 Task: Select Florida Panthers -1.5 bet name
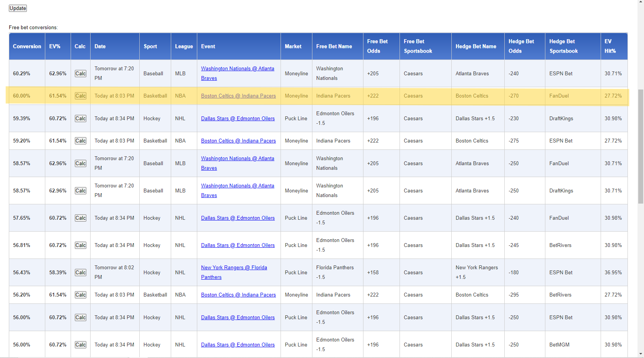[x=335, y=272]
